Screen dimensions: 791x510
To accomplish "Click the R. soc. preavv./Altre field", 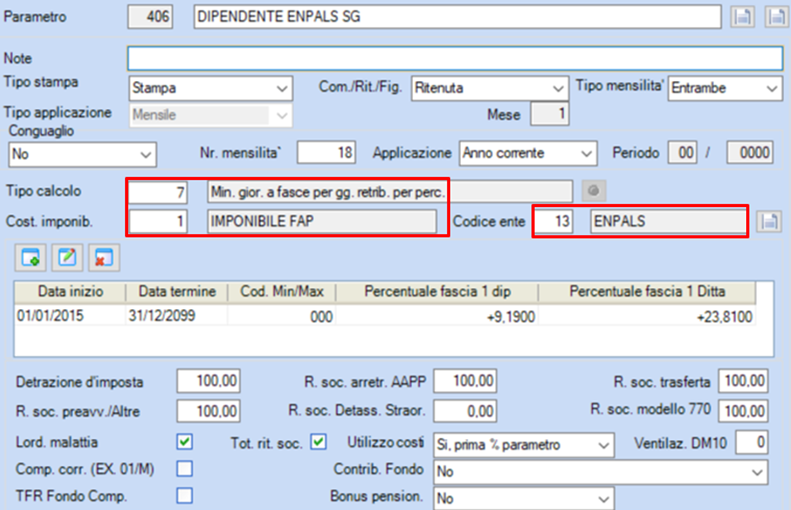I will [x=208, y=411].
